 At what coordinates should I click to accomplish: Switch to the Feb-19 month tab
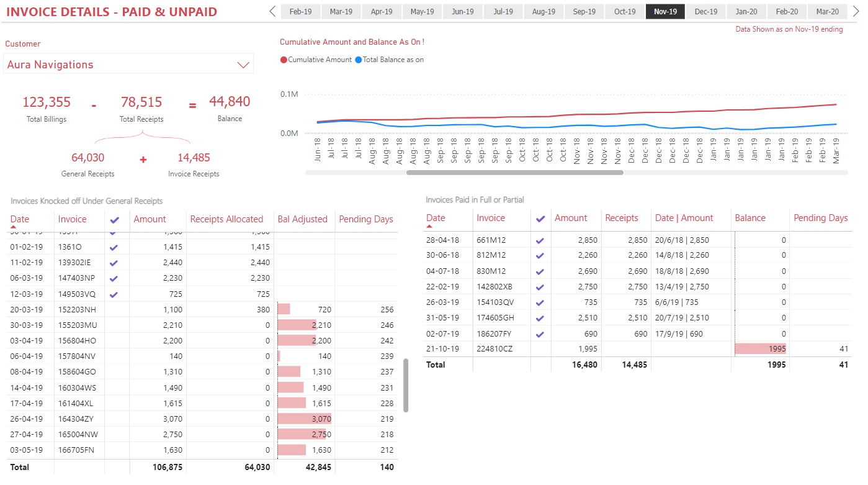301,12
